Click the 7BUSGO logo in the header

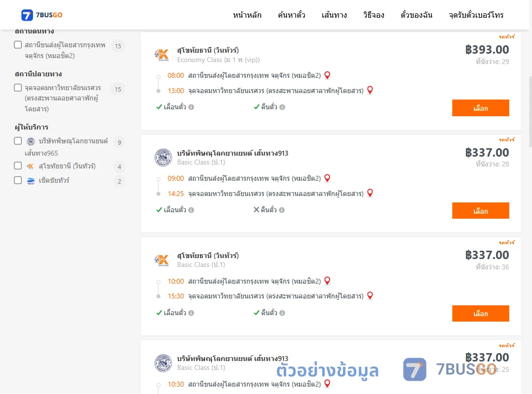(x=42, y=15)
